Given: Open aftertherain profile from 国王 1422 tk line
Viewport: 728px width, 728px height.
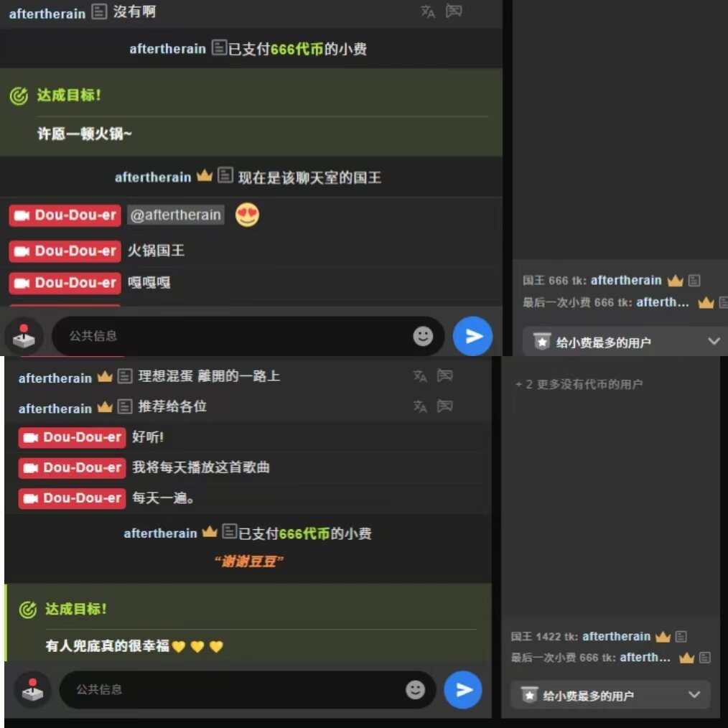Looking at the screenshot, I should click(x=616, y=636).
